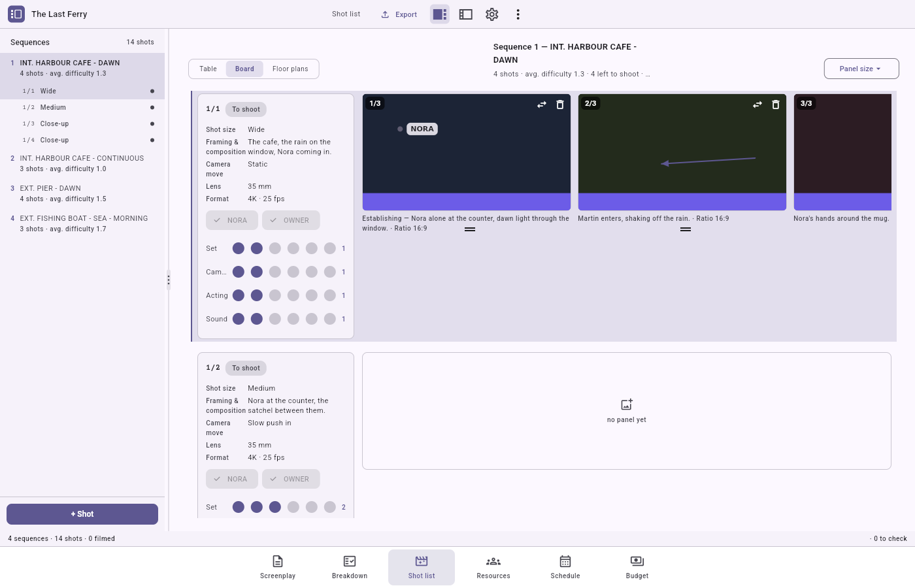Open the Budget section in bottom navigation
This screenshot has height=588, width=915.
637,567
